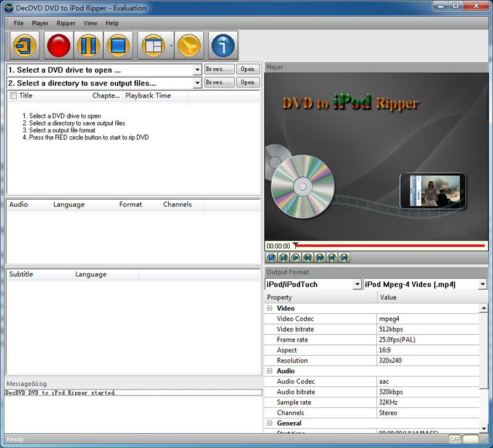Open registration with the key icon

click(x=189, y=46)
